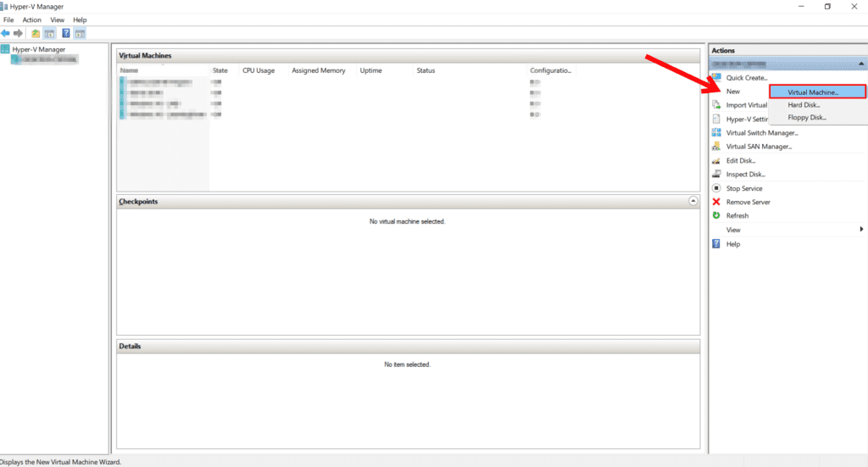The image size is (868, 467).
Task: Click the Import Virtual Machine icon
Action: point(716,104)
